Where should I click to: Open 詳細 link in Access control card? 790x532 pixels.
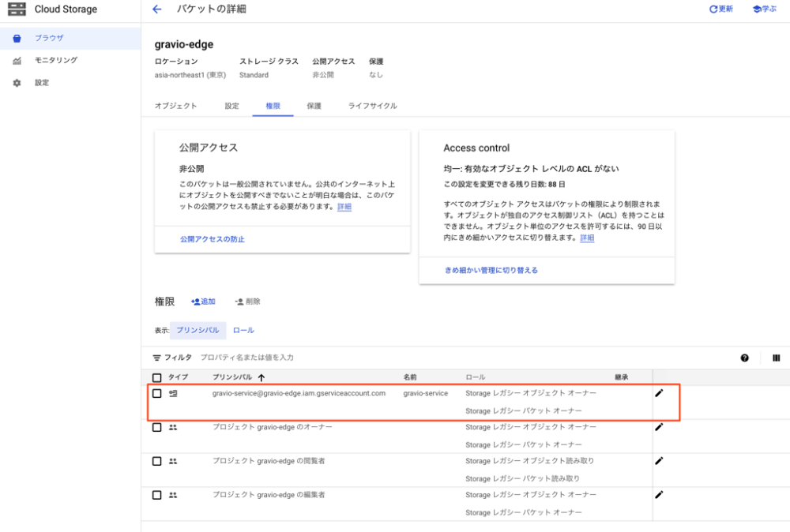pos(587,238)
